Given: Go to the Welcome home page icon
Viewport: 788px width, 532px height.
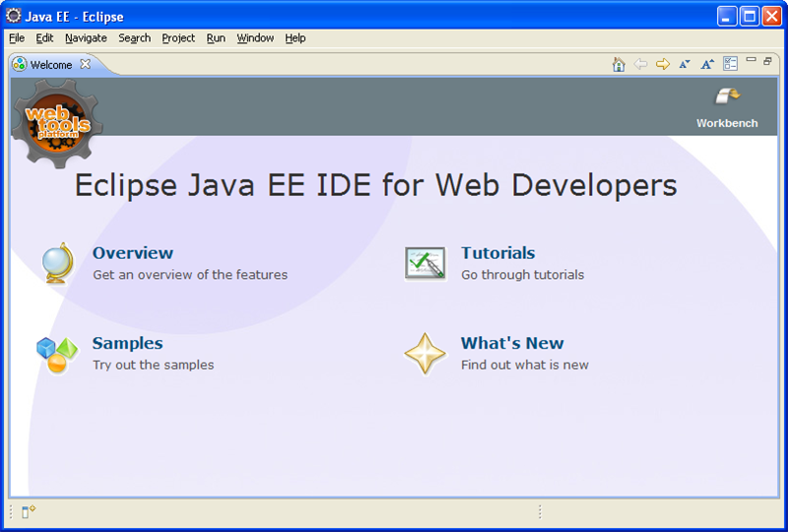Looking at the screenshot, I should point(619,64).
